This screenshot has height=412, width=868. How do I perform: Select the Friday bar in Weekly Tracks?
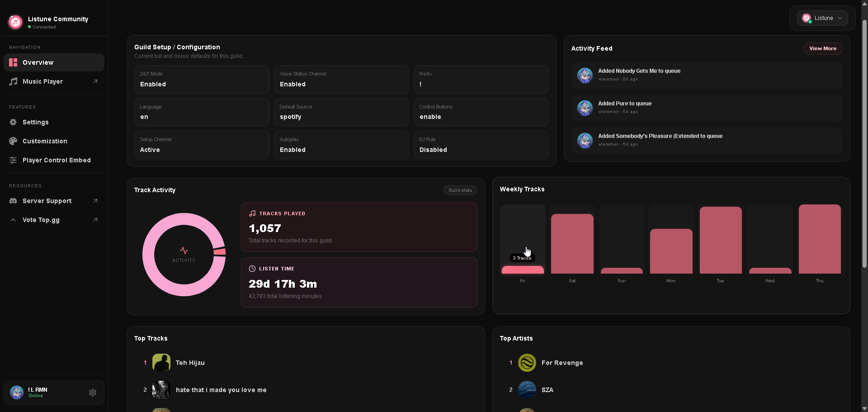[523, 270]
